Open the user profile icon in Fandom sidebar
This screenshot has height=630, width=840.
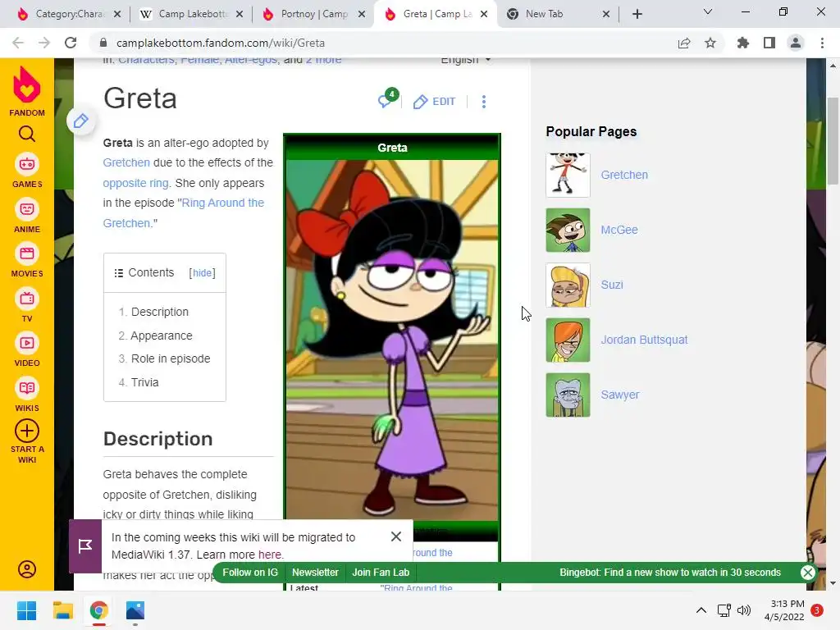tap(27, 569)
